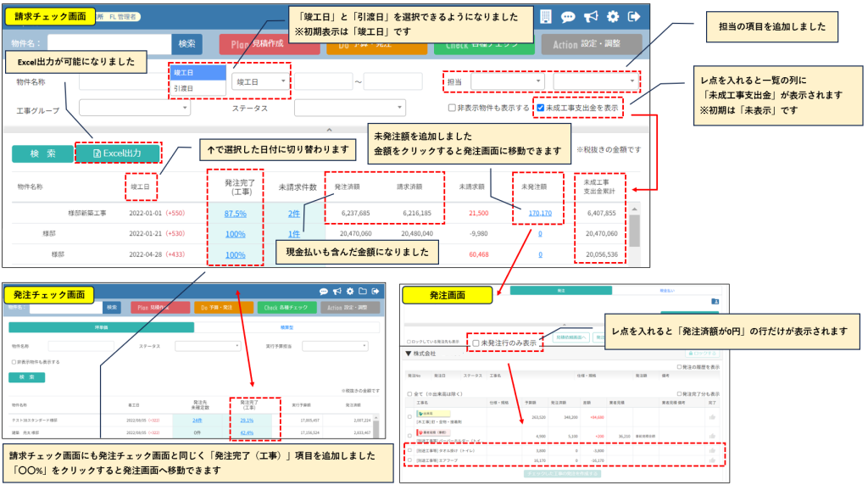The width and height of the screenshot is (868, 485).
Task: Open the ステータス dropdown in 請求チェック画面
Action: pyautogui.click(x=349, y=108)
